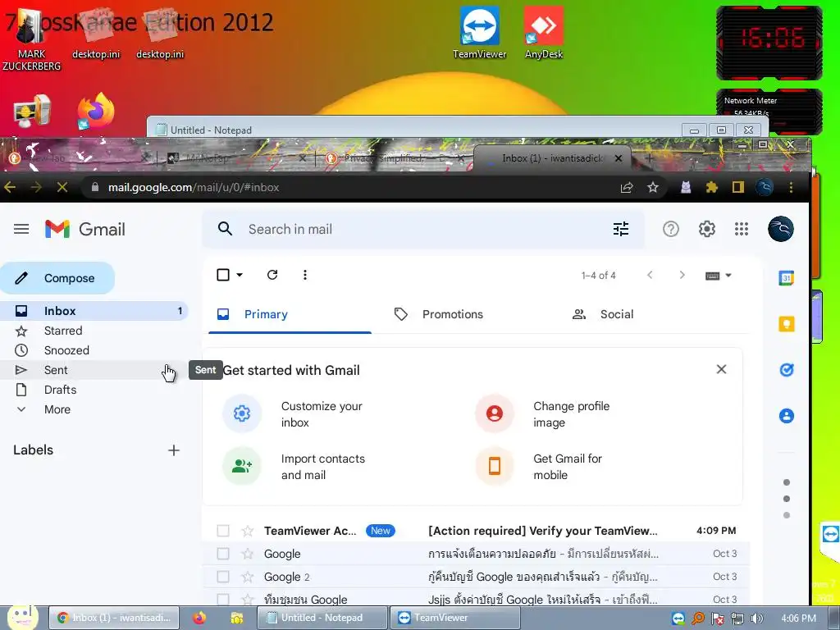
Task: Open Gmail settings gear
Action: [706, 230]
